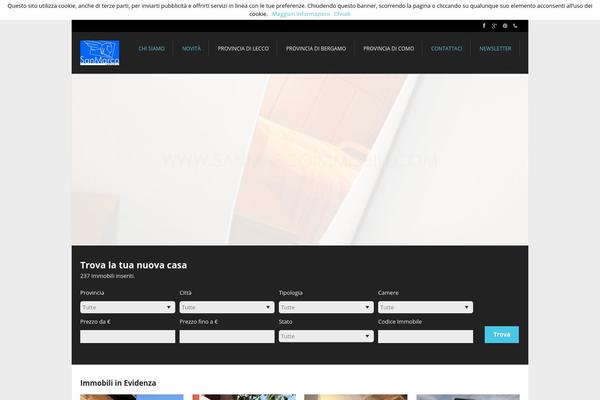Open Maggiori informazioni cookie link
The image size is (600, 400).
(x=301, y=14)
